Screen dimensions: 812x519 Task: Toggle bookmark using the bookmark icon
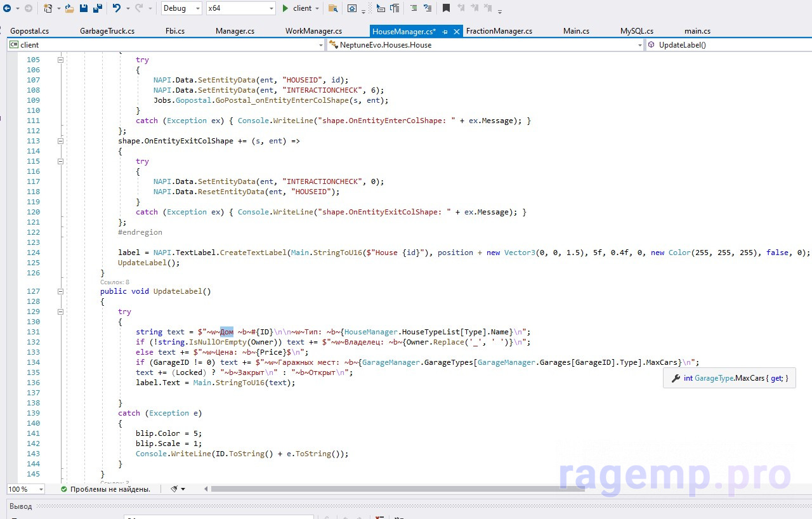tap(446, 8)
